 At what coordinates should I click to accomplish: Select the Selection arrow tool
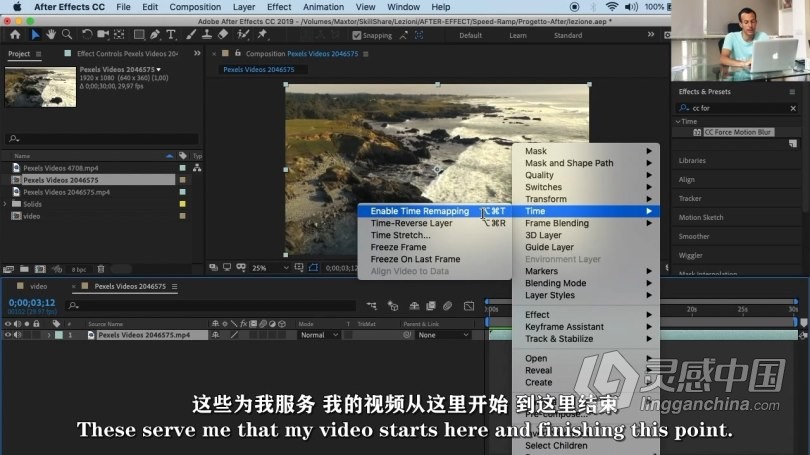pos(35,35)
